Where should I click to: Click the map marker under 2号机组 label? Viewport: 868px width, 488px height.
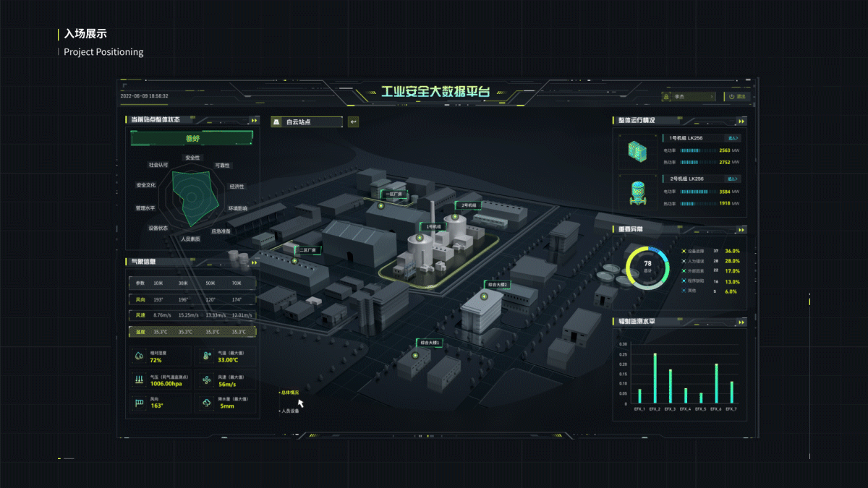455,215
